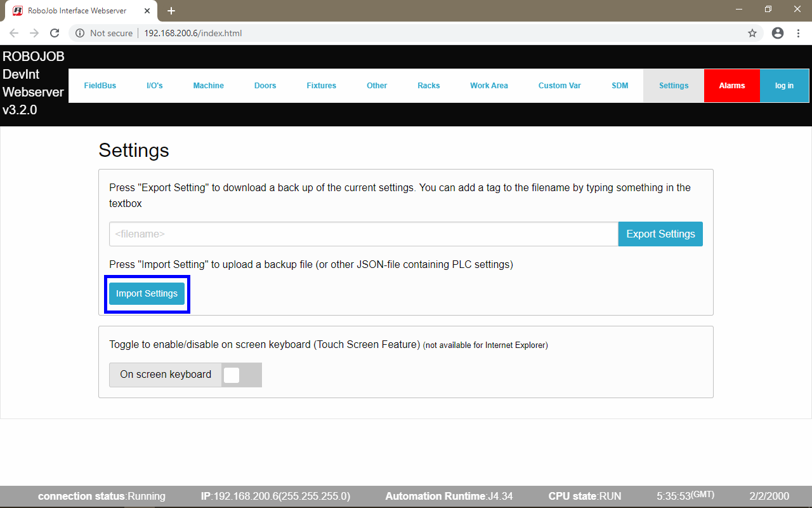Reload the current page
812x508 pixels.
tap(55, 33)
